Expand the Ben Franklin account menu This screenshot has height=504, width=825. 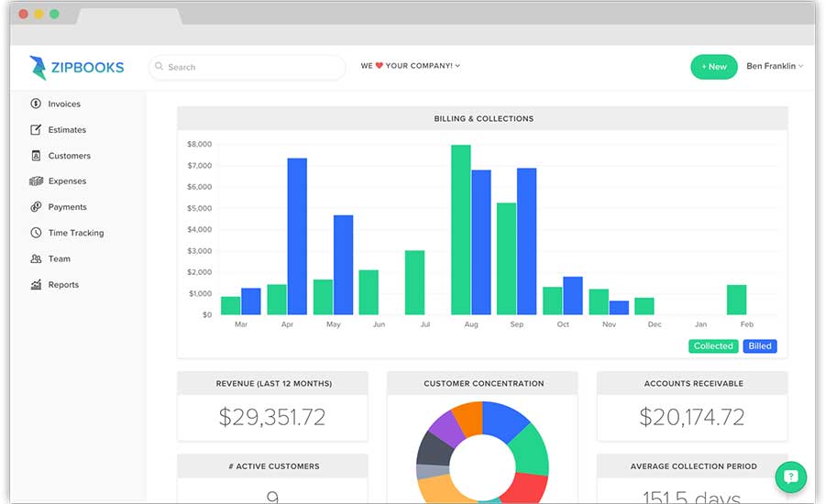coord(775,66)
